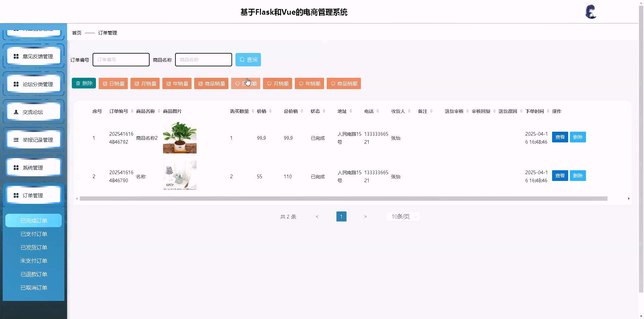Collapse 订单管理 sidebar menu
Screen dimensions: 644x319
34,195
